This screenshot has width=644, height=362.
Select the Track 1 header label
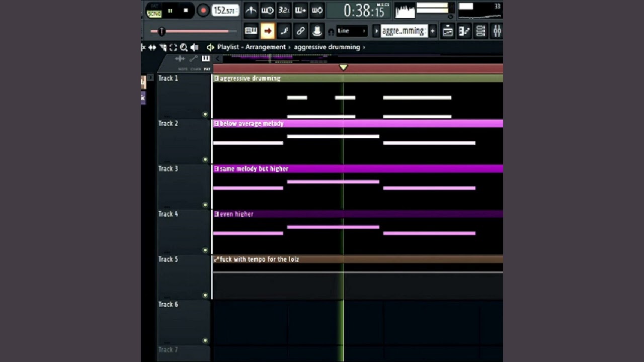[168, 78]
